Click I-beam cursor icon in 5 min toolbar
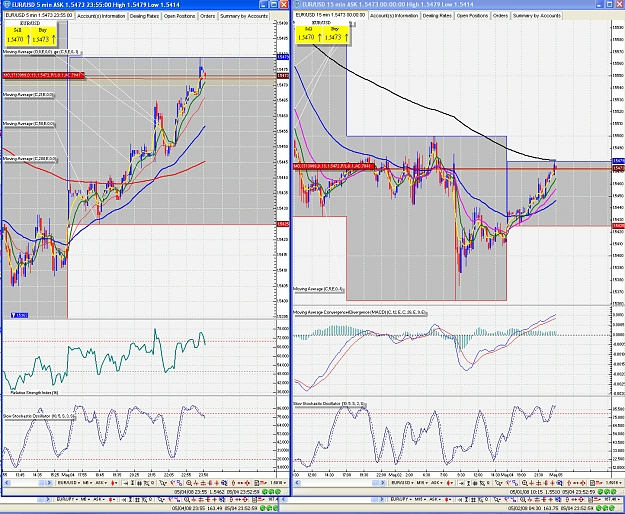The image size is (625, 514). pyautogui.click(x=132, y=483)
